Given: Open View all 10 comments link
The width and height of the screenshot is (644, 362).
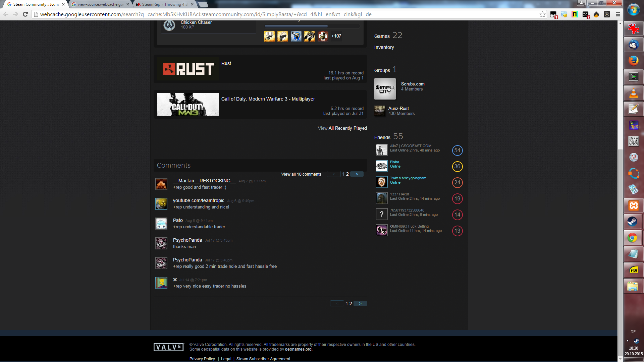Looking at the screenshot, I should click(x=301, y=174).
